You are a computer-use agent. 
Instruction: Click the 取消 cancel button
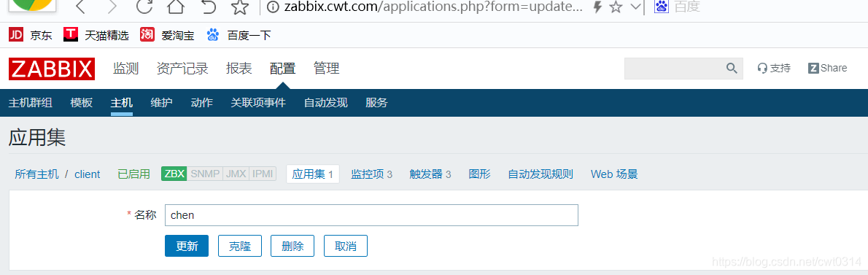pyautogui.click(x=346, y=247)
